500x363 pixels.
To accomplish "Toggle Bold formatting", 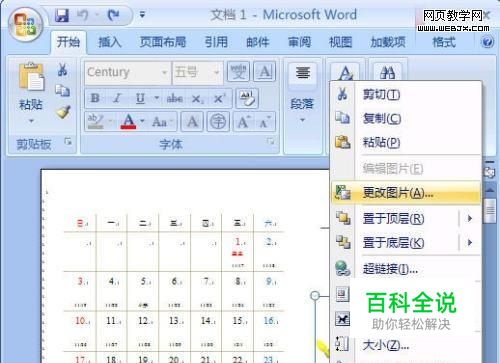I will pyautogui.click(x=95, y=98).
